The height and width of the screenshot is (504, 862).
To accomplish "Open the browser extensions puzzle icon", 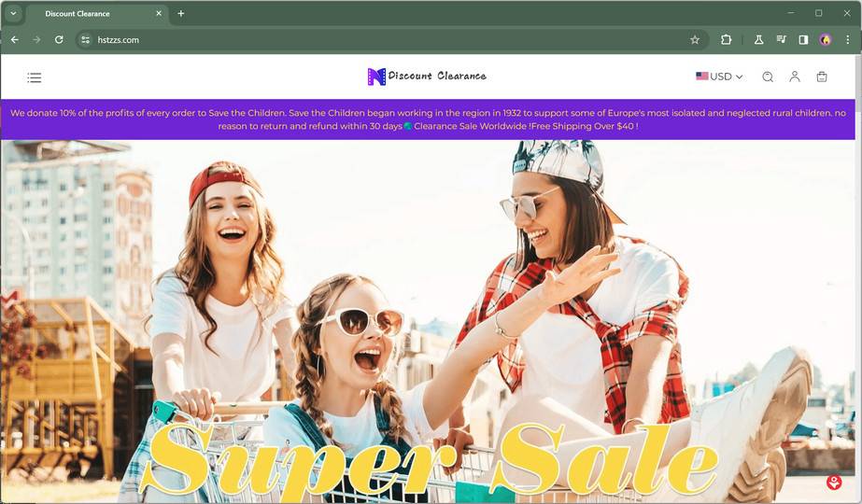I will pyautogui.click(x=727, y=39).
